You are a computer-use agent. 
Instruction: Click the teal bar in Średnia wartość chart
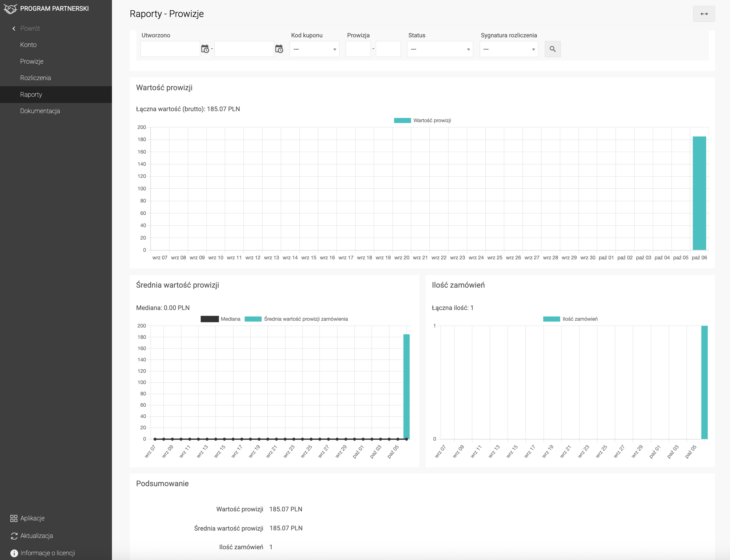407,387
